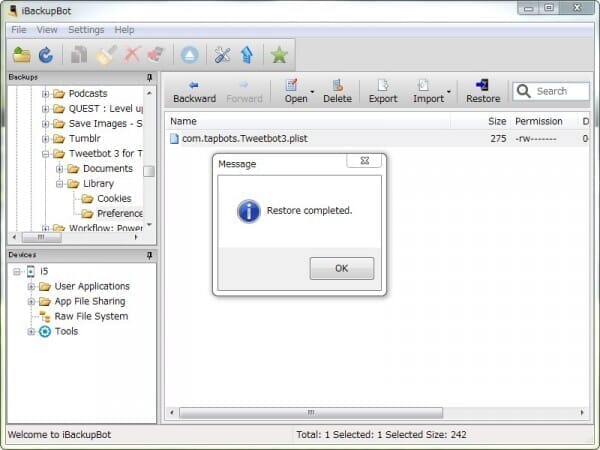Go Backward in file navigation
Viewport: 600px width, 450px height.
194,91
